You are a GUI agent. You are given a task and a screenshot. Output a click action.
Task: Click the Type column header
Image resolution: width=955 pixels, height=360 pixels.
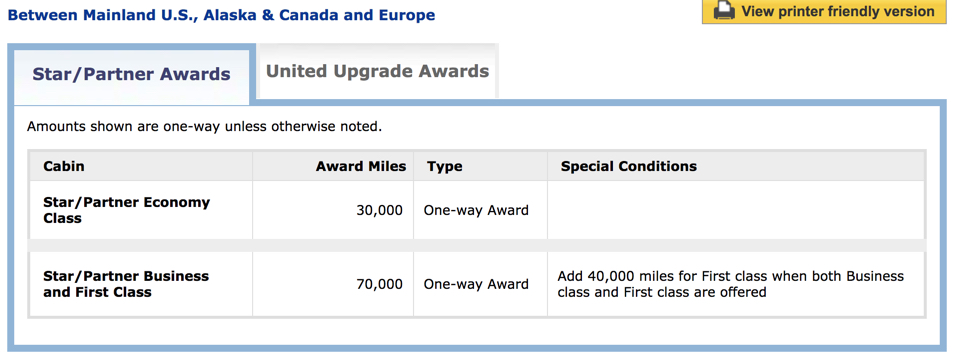pyautogui.click(x=445, y=166)
